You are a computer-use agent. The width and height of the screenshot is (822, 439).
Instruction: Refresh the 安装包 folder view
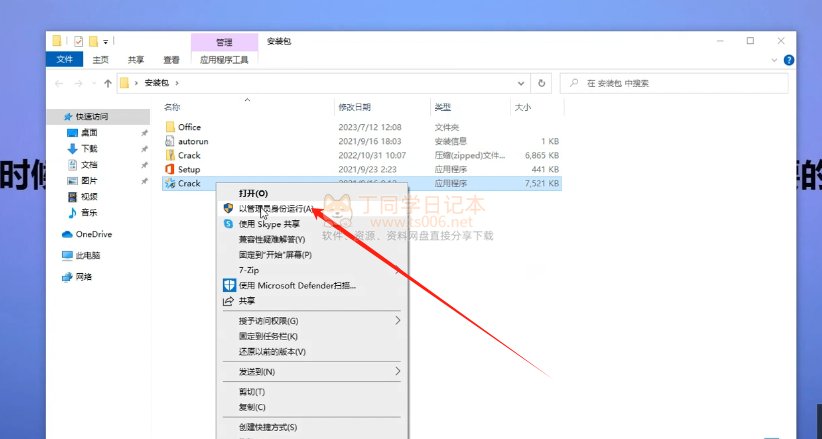(541, 83)
